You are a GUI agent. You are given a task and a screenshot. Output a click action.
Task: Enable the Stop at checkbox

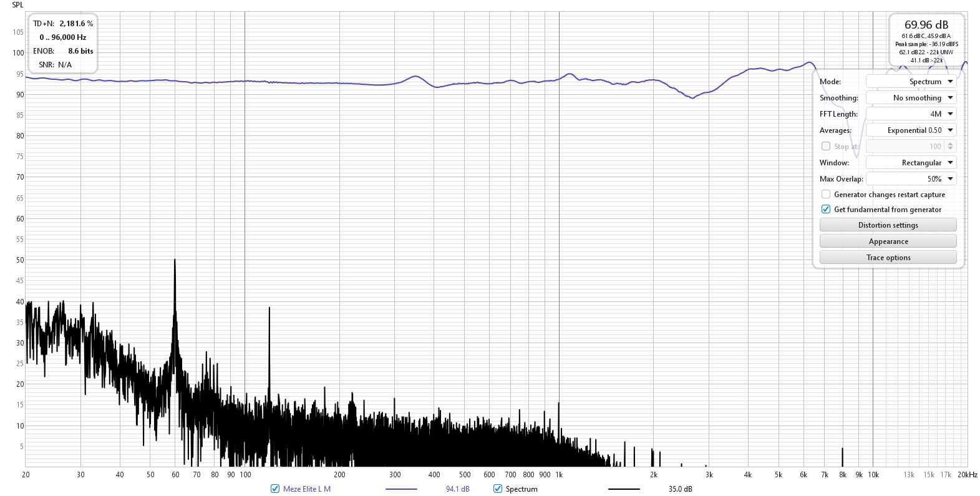tap(826, 146)
